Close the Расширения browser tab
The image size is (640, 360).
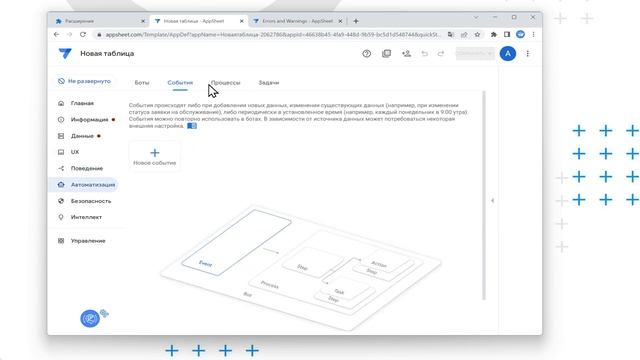point(143,21)
